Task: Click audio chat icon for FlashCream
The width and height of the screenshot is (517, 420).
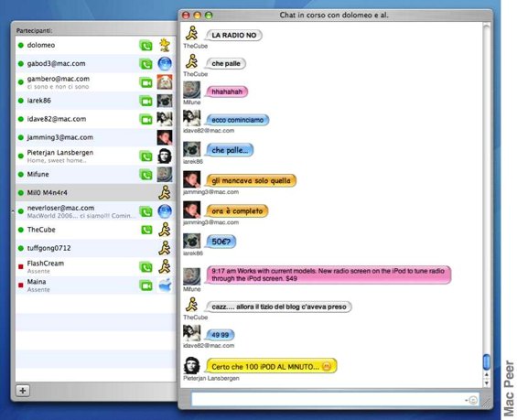Action: tap(145, 266)
